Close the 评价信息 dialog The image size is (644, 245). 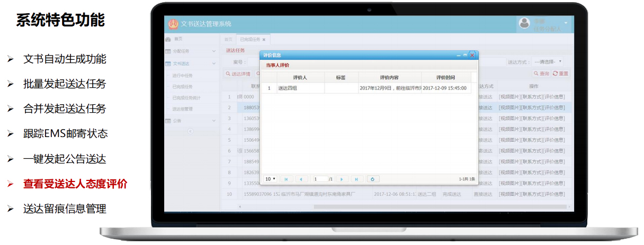(x=472, y=55)
